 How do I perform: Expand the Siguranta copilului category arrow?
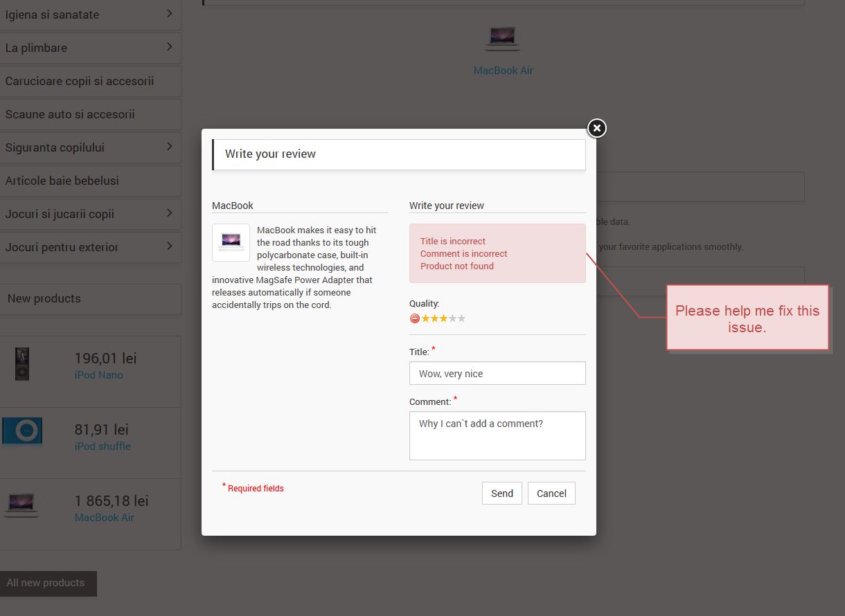point(170,146)
